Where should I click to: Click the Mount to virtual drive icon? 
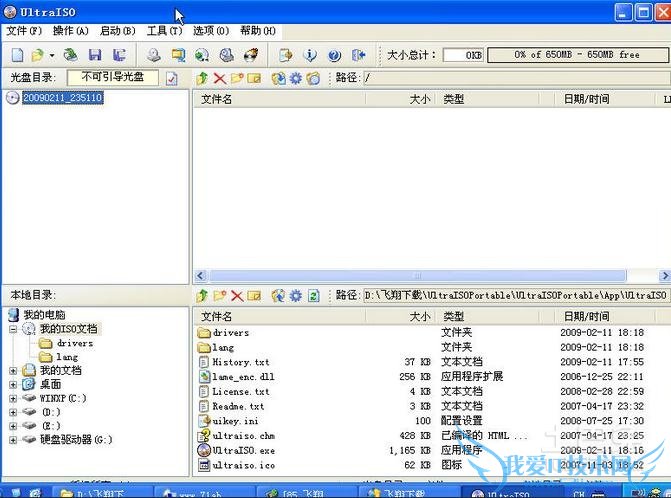point(226,55)
